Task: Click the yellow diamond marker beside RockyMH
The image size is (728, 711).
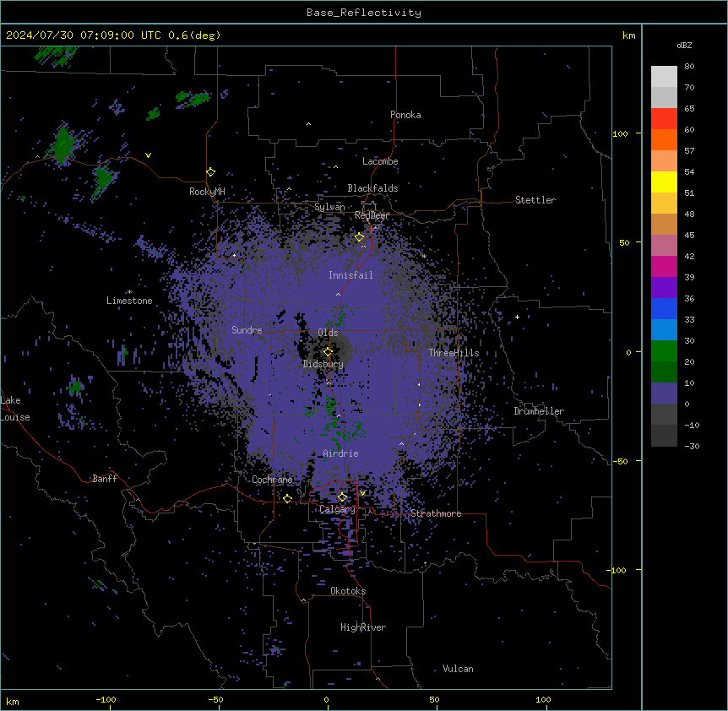Action: (x=211, y=172)
